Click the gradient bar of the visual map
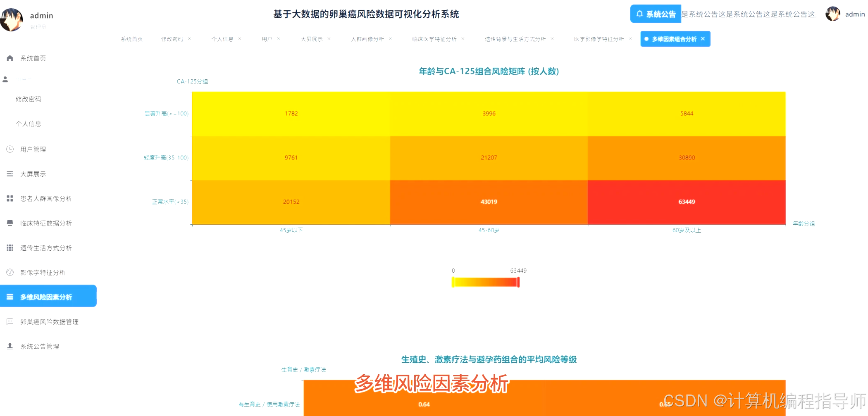The height and width of the screenshot is (416, 868). coord(486,282)
